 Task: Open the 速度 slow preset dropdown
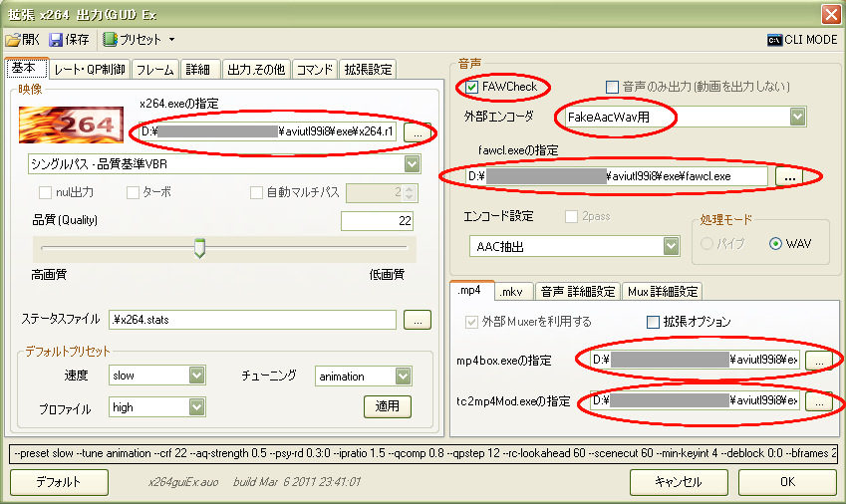coord(196,376)
